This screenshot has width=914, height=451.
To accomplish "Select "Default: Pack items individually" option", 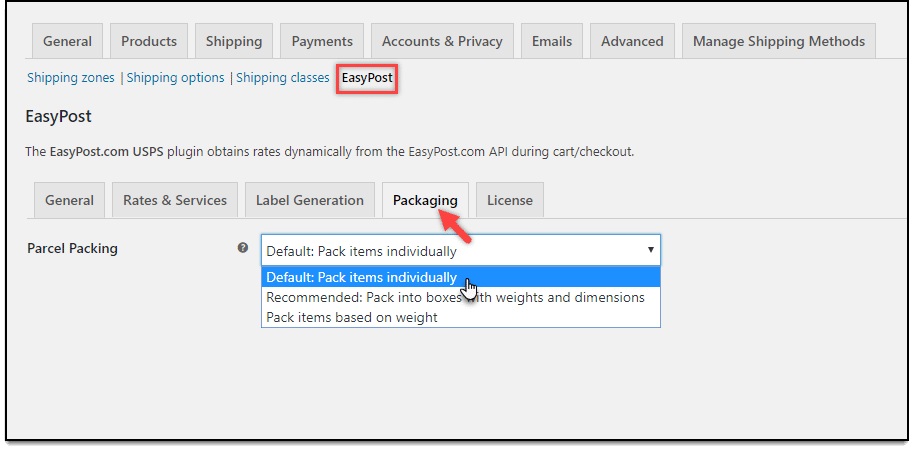I will pyautogui.click(x=361, y=277).
